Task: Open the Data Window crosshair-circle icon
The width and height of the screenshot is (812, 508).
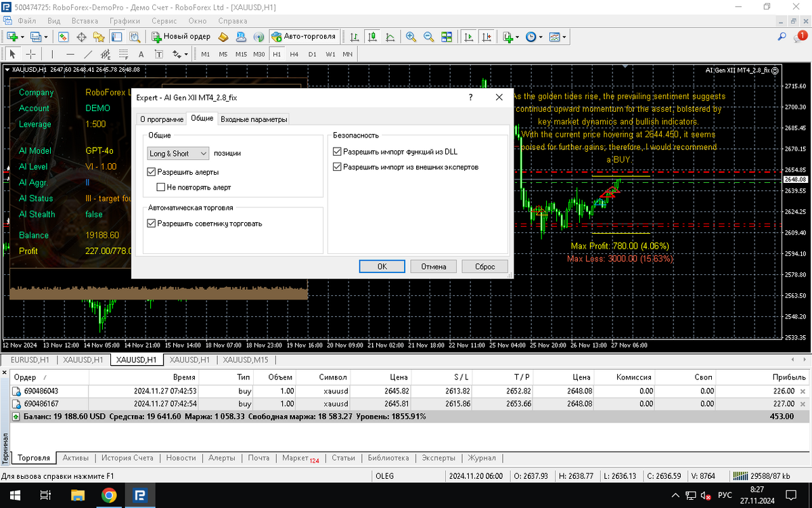Action: [x=82, y=37]
